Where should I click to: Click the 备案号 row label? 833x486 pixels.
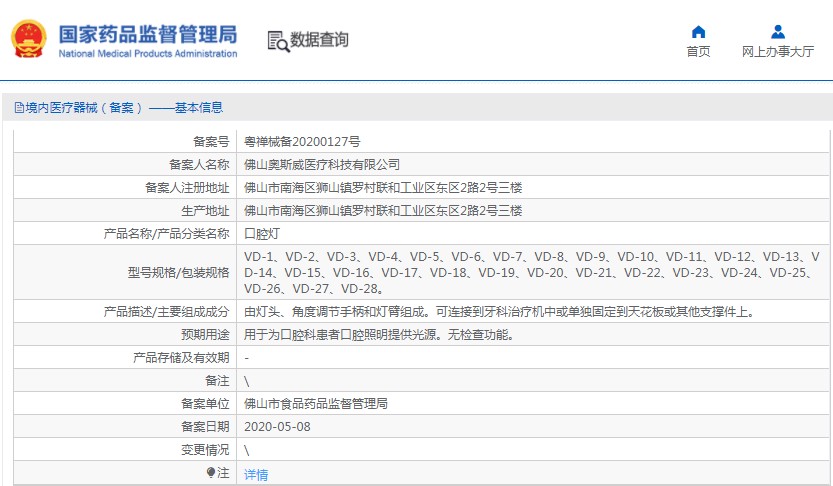(x=211, y=142)
